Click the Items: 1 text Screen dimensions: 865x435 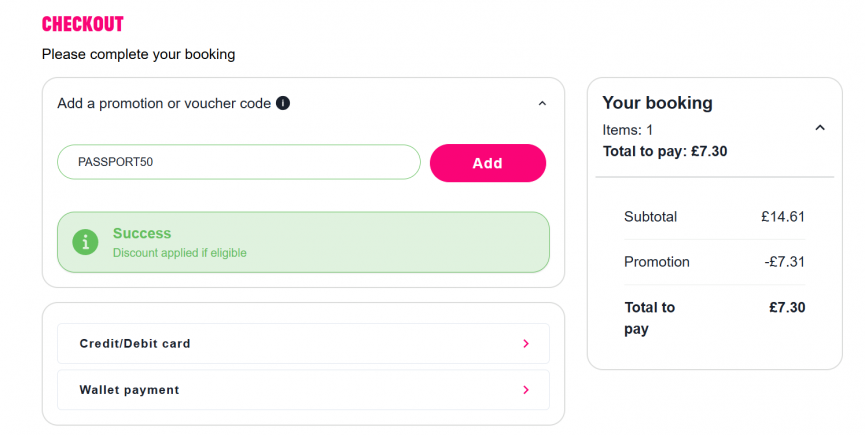point(628,130)
